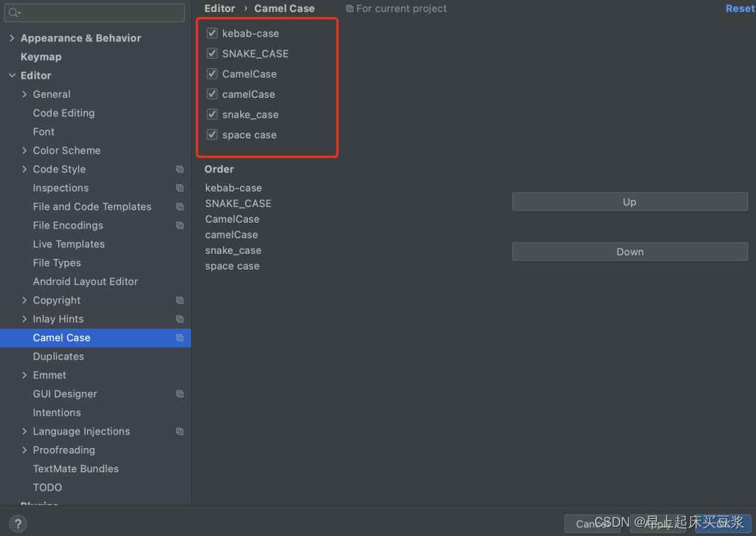The width and height of the screenshot is (756, 536).
Task: Click the project-level icon beside Copyright
Action: point(180,301)
